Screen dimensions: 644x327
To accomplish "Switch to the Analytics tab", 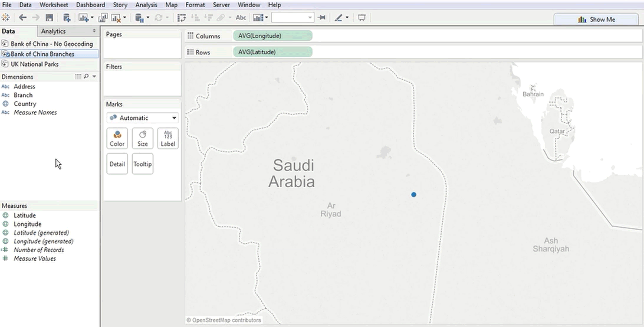I will [x=54, y=31].
